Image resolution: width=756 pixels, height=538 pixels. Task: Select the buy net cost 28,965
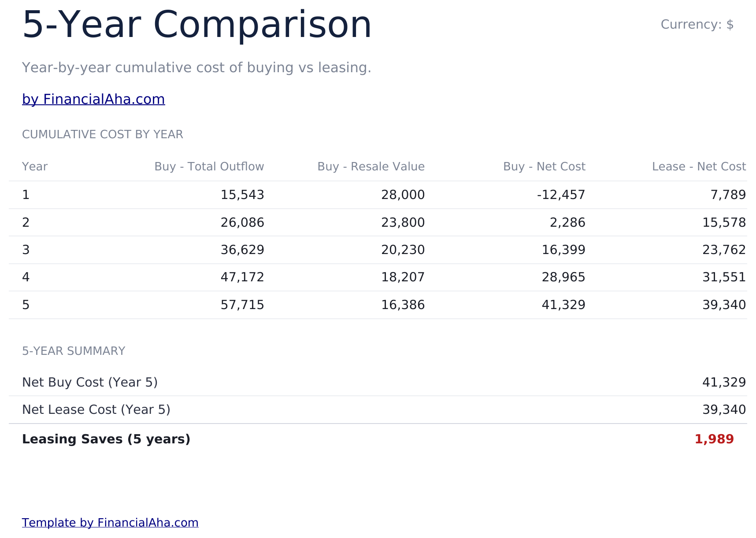pyautogui.click(x=563, y=277)
